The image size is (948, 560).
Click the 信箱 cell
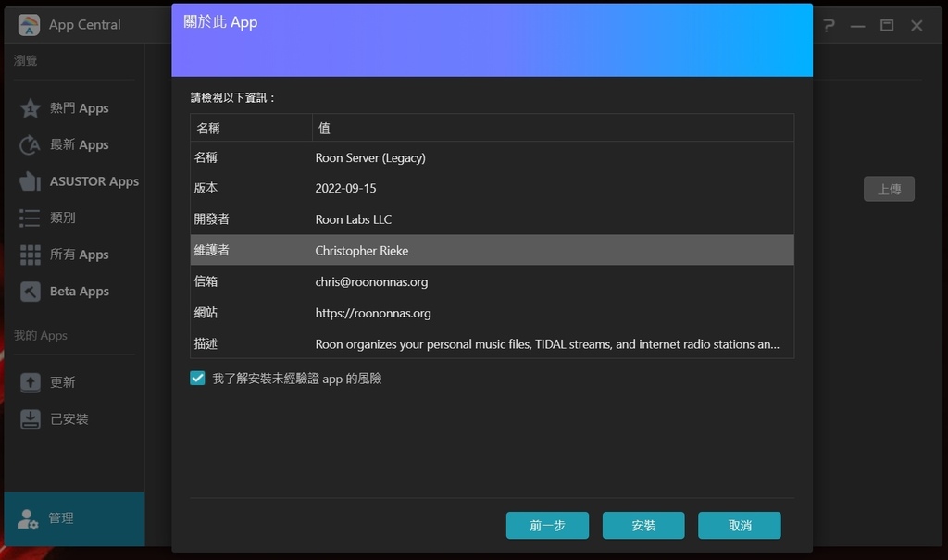coord(206,281)
